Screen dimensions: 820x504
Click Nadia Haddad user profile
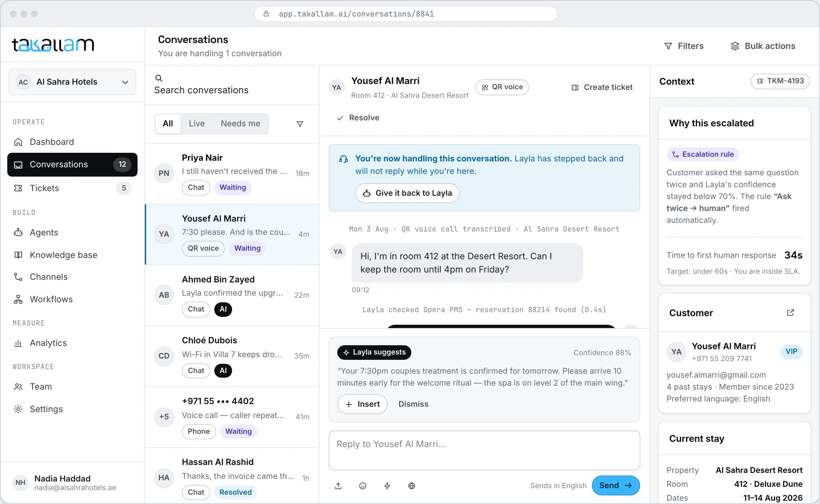(72, 483)
